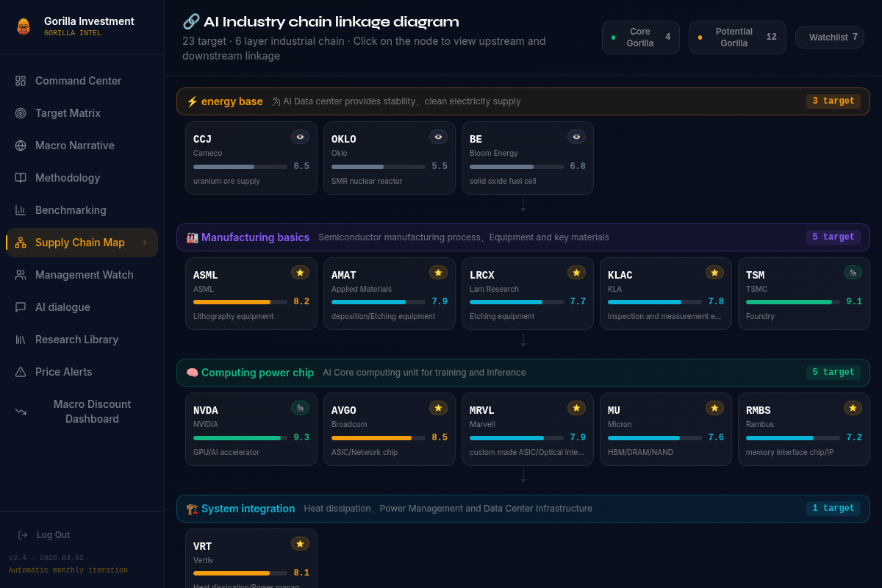Click the star badge on RMBS card
The image size is (882, 588).
(853, 408)
